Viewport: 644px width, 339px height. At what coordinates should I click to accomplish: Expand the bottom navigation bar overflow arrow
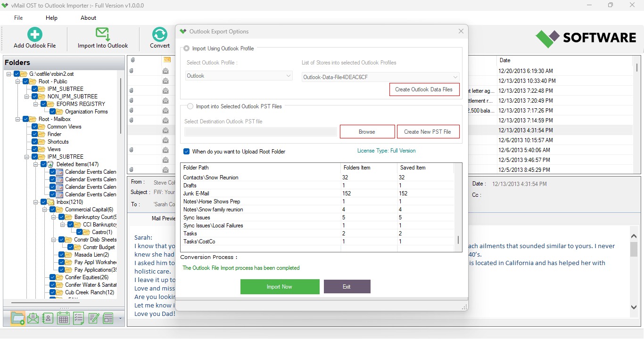(120, 319)
